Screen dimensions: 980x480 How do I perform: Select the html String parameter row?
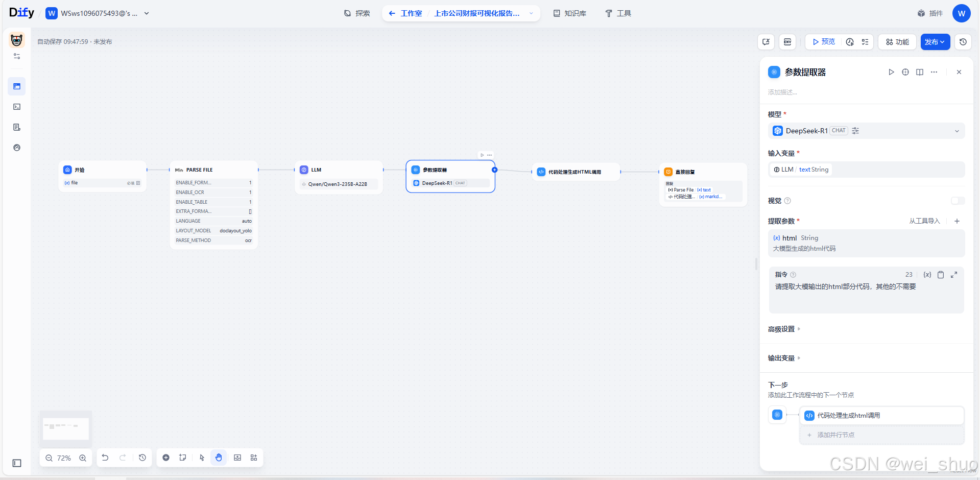(x=867, y=243)
